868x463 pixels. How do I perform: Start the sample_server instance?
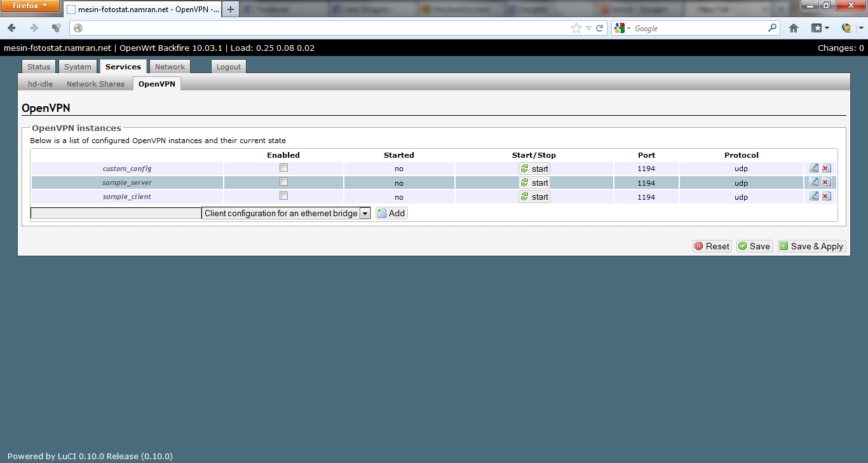[534, 183]
